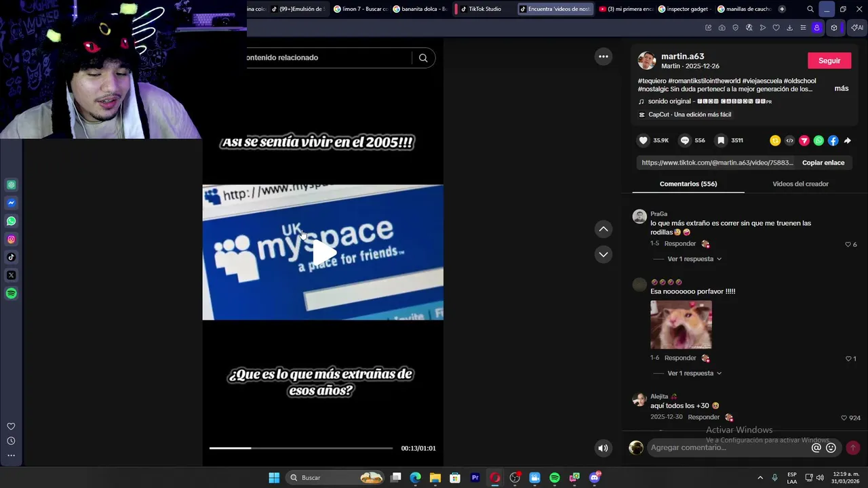Screen dimensions: 868x488
Task: Open emoji picker in comment box
Action: coord(831,447)
